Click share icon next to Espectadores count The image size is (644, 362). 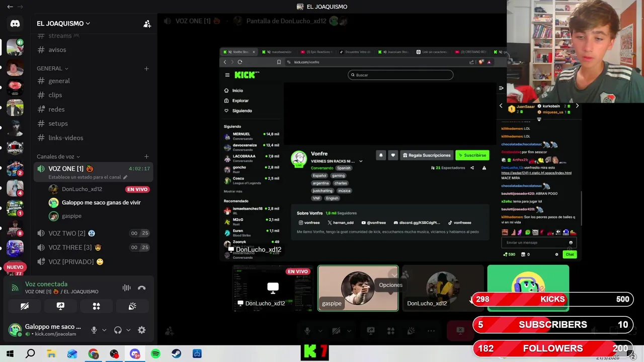pos(472,168)
